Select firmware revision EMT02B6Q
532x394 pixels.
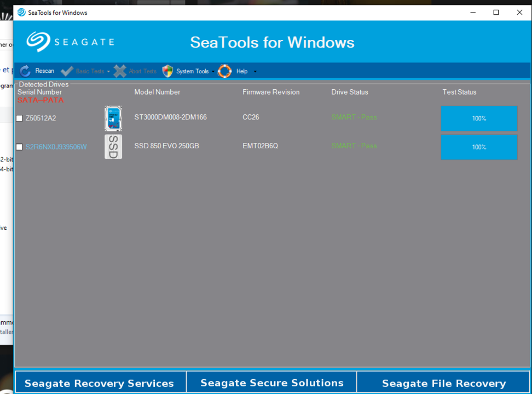point(260,146)
